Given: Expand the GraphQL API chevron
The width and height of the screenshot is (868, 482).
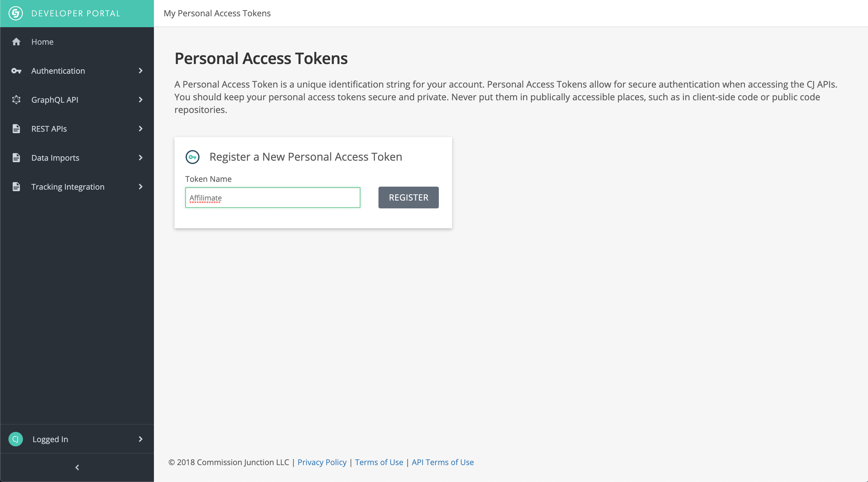Looking at the screenshot, I should click(141, 100).
